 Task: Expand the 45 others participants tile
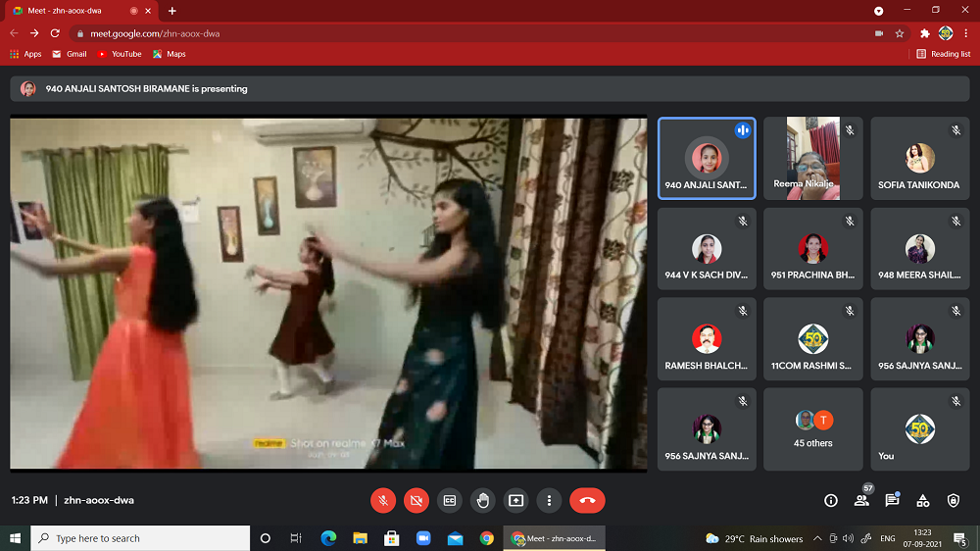coord(812,429)
